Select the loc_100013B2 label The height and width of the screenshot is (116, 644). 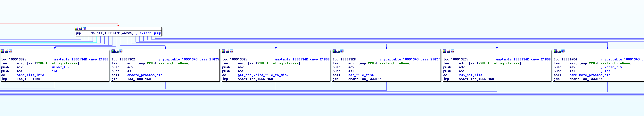point(14,60)
